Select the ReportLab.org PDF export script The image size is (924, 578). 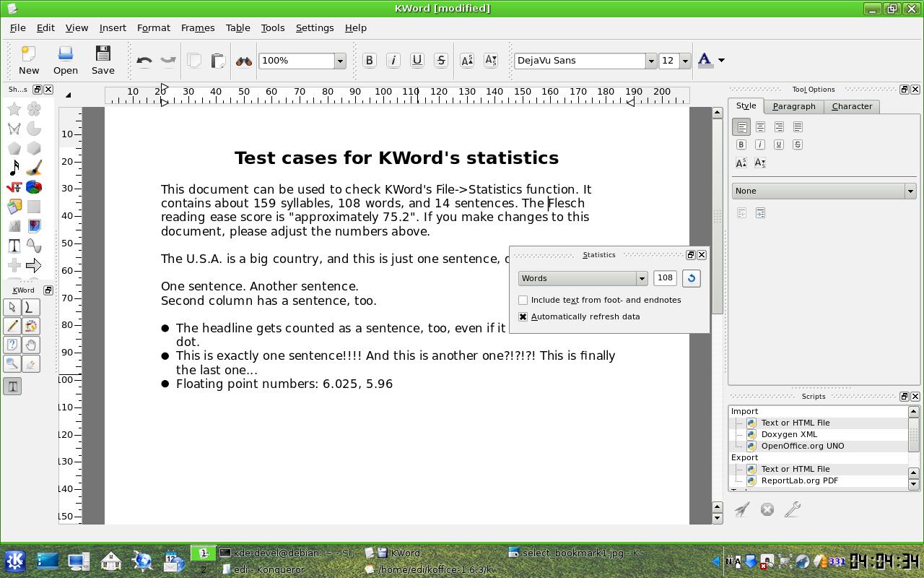799,480
